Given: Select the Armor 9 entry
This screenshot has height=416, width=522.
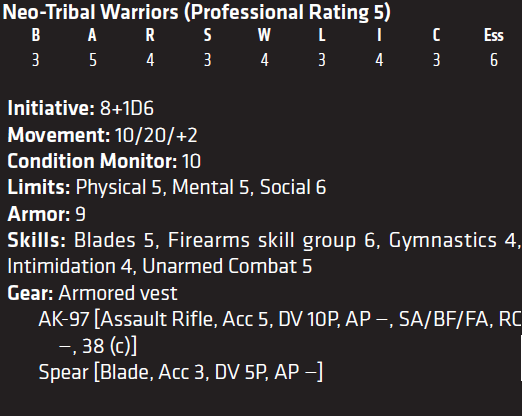Looking at the screenshot, I should click(x=46, y=214).
